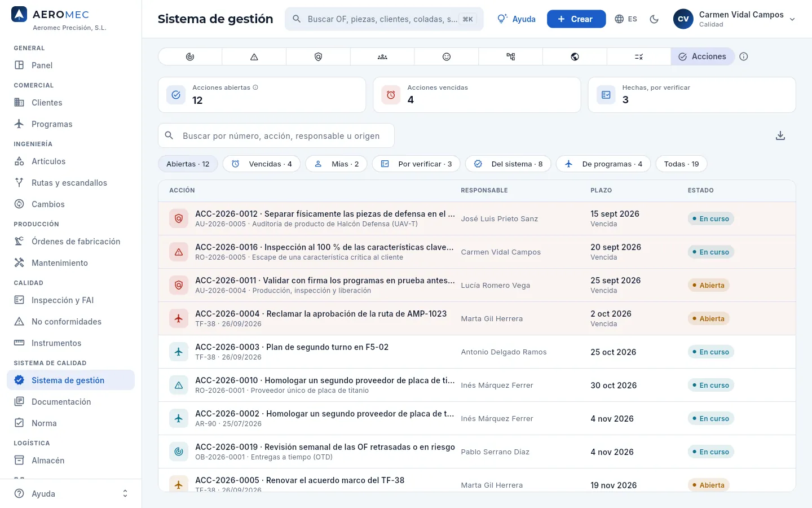The height and width of the screenshot is (508, 812).
Task: Open the shield audits tab
Action: pos(319,56)
